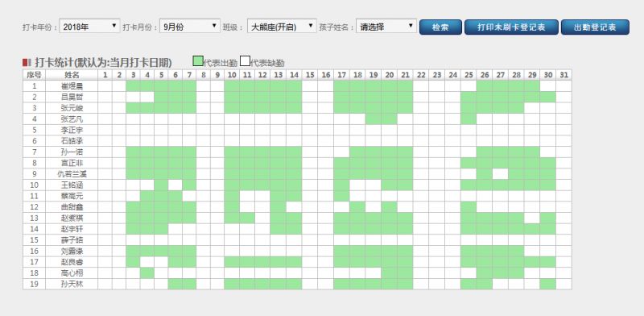This screenshot has height=316, width=644.
Task: Click the 检索 search button
Action: [x=440, y=27]
